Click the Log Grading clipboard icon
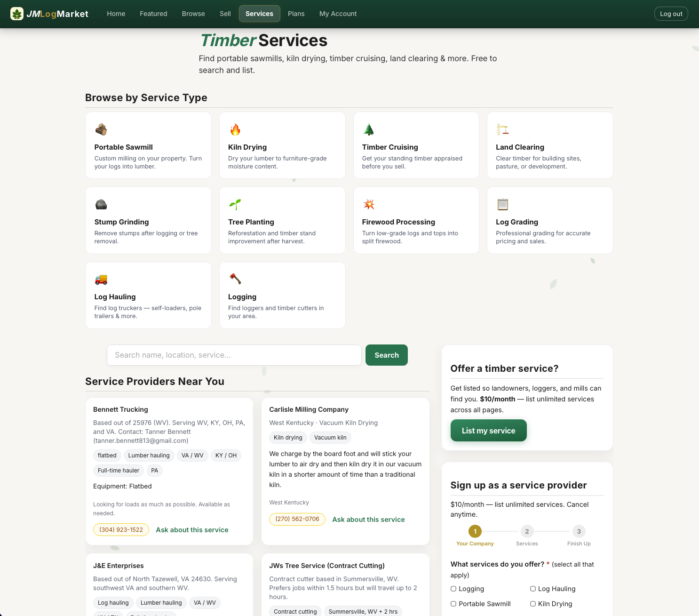The width and height of the screenshot is (699, 616). coord(503,204)
